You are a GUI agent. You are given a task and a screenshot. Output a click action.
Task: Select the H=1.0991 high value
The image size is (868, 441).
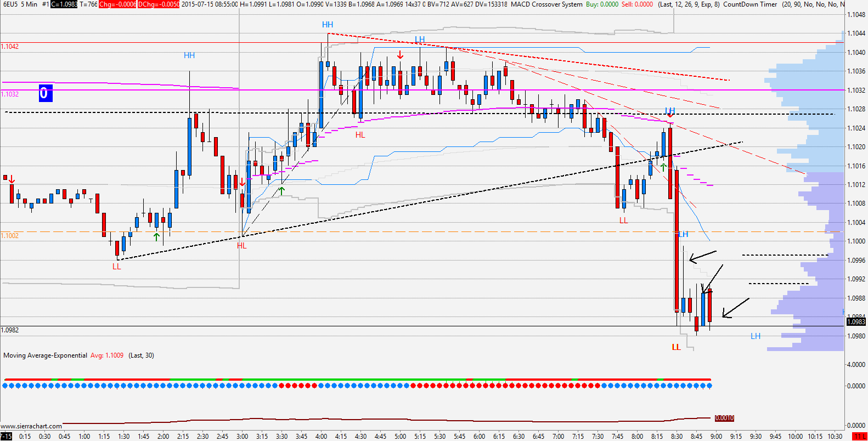[x=252, y=4]
